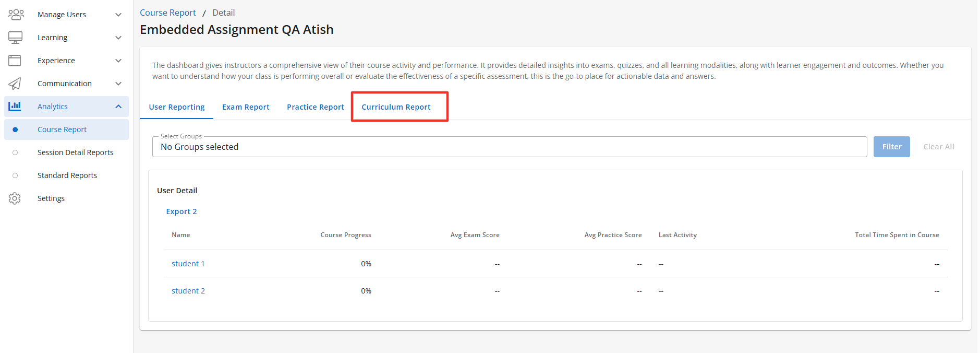
Task: Select the Standard Reports radio bullet
Action: point(15,175)
